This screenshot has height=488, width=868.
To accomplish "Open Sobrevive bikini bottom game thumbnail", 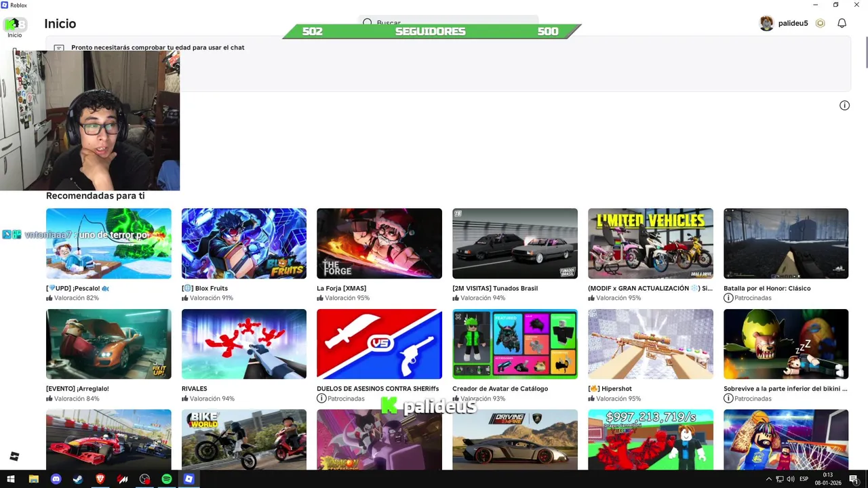I will tap(786, 344).
